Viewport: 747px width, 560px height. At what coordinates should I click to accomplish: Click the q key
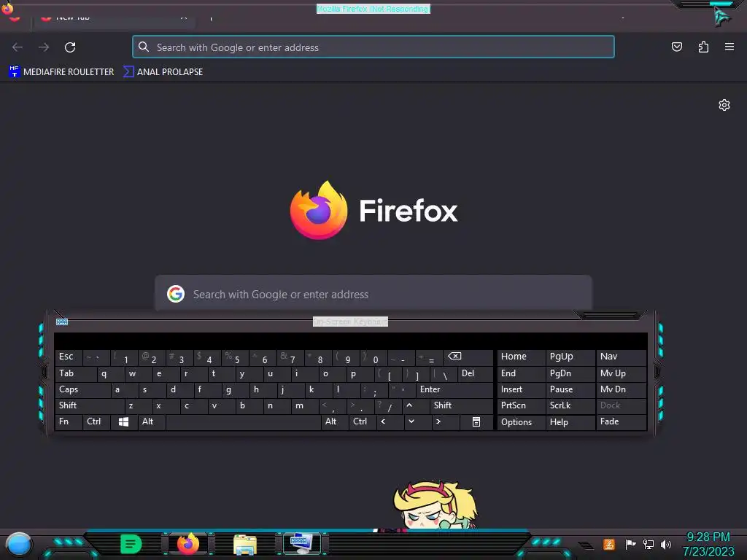click(x=110, y=373)
